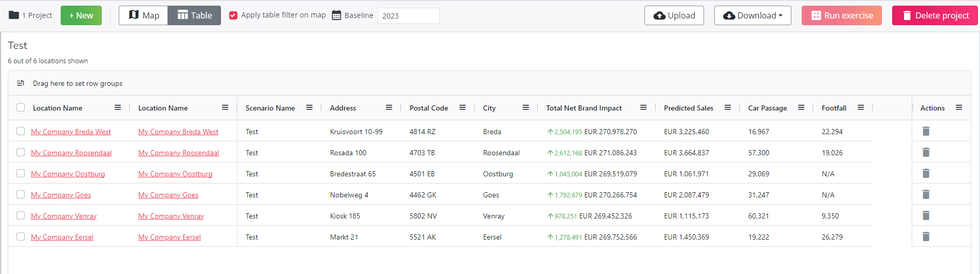The image size is (980, 274).
Task: Click the Baseline year input field
Action: pos(409,16)
